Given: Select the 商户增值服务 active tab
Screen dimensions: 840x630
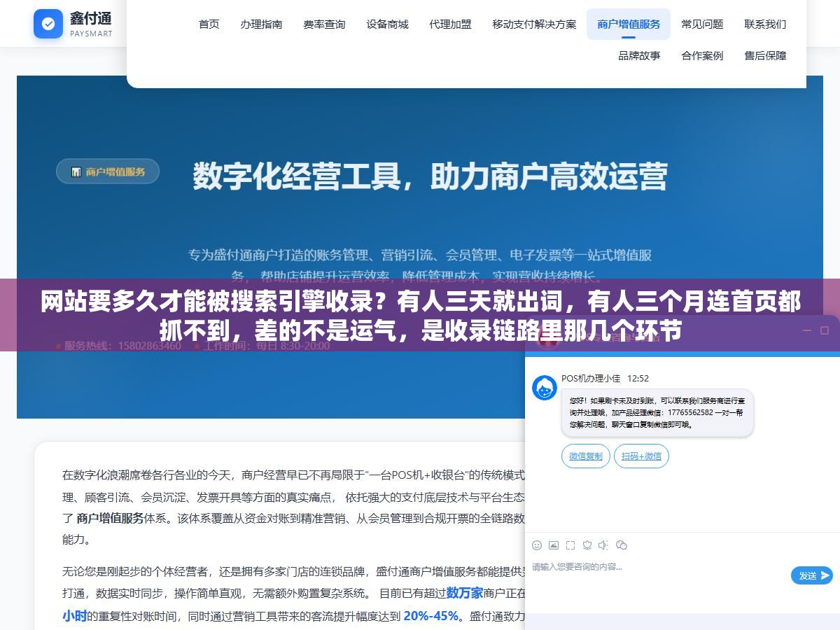Looking at the screenshot, I should coord(629,24).
